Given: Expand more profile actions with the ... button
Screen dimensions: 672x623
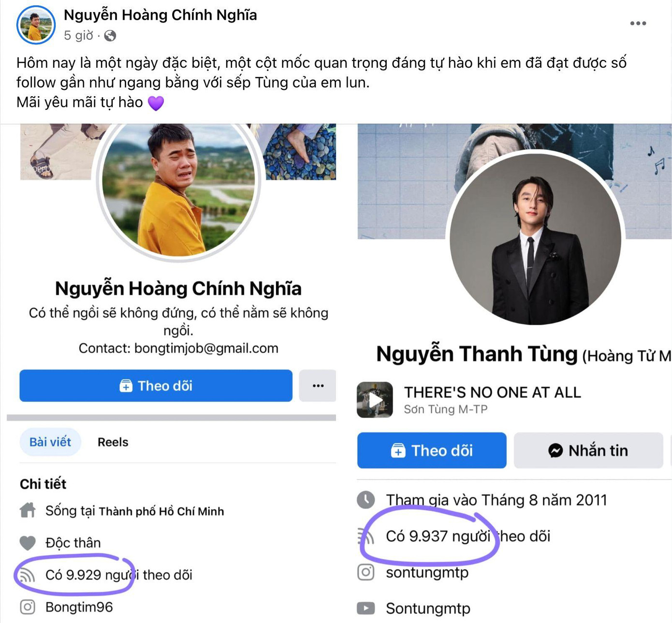Looking at the screenshot, I should coord(318,385).
